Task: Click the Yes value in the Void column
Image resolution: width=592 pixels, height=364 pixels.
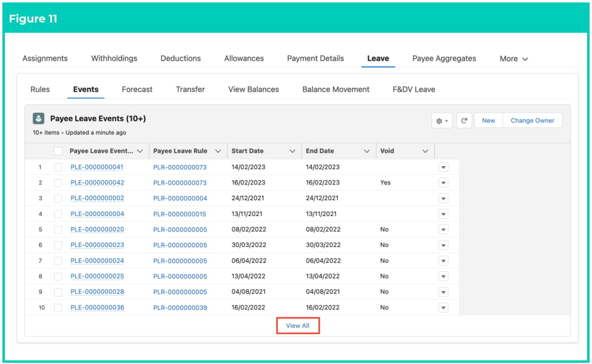Action: pyautogui.click(x=385, y=183)
